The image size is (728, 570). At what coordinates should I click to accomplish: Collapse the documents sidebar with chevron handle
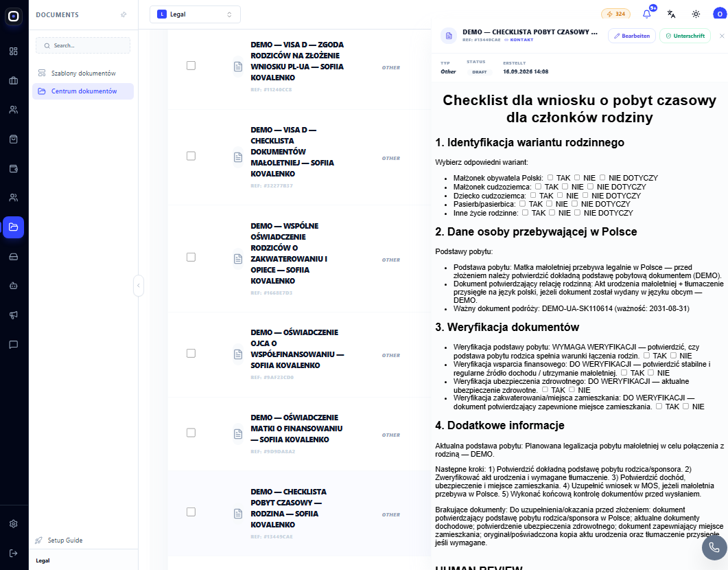[139, 286]
